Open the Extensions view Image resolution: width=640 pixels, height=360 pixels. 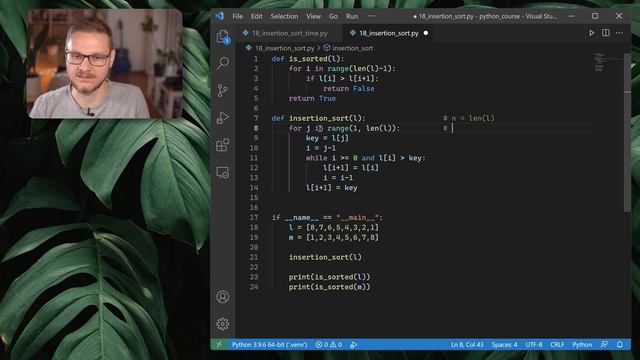[223, 145]
